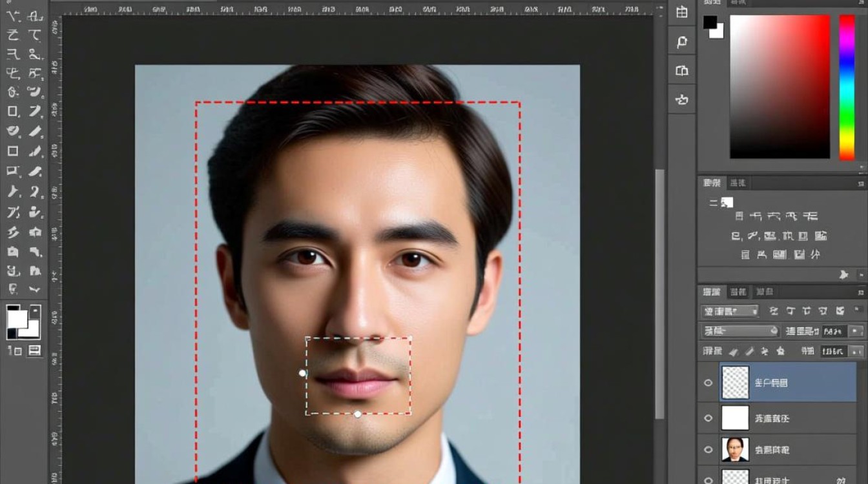Click the last icon in the adjustments panel's middle row

(820, 236)
